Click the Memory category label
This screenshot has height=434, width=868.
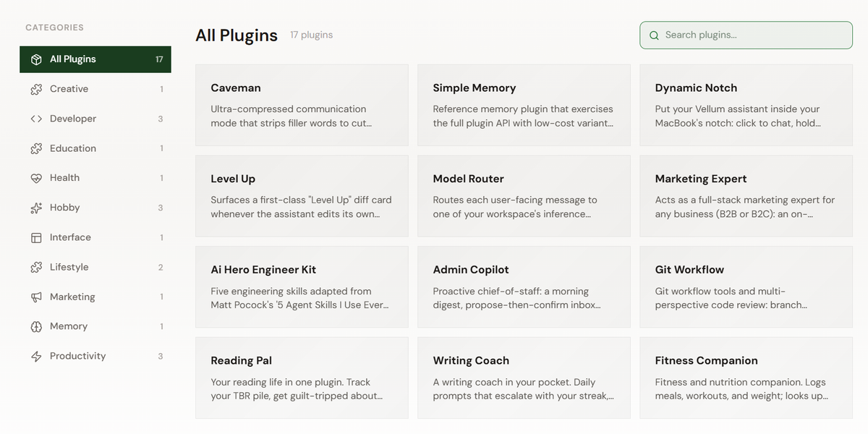coord(69,327)
